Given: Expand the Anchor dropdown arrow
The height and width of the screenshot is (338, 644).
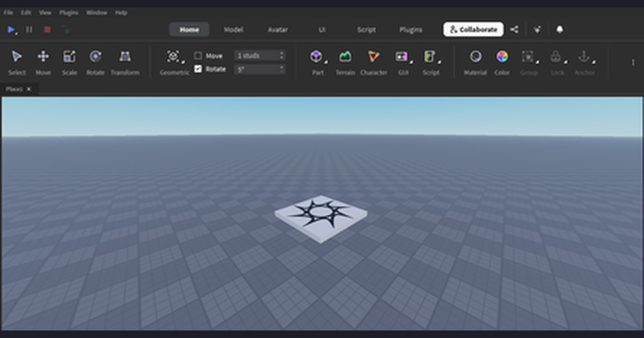Looking at the screenshot, I should point(593,62).
